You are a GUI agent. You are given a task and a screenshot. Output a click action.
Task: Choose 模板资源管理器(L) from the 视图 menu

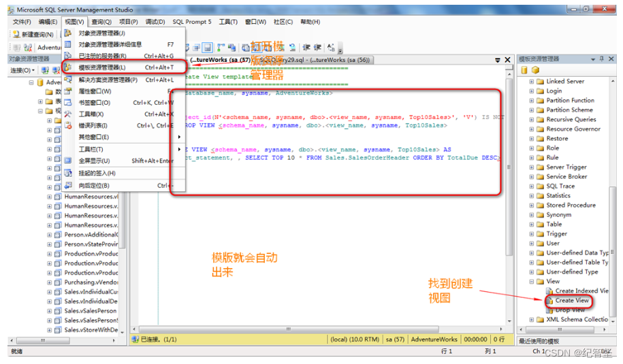[125, 67]
